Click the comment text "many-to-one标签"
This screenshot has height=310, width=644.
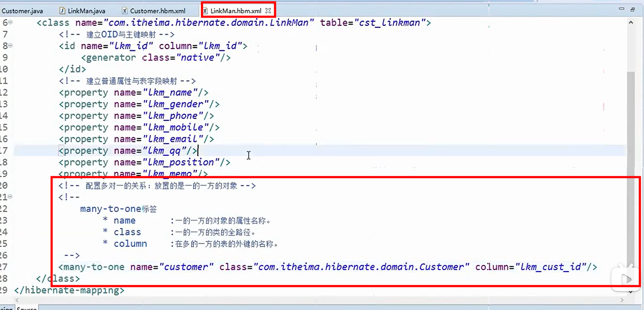118,209
